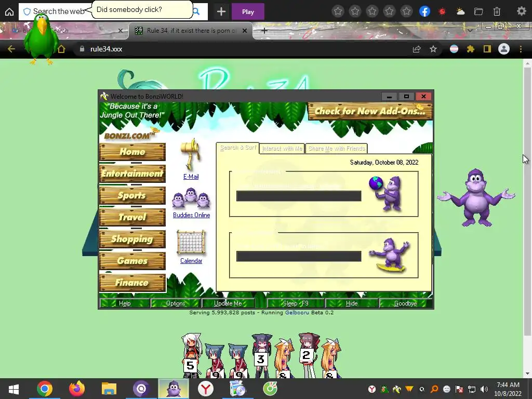Click the Hide button

[x=352, y=303]
